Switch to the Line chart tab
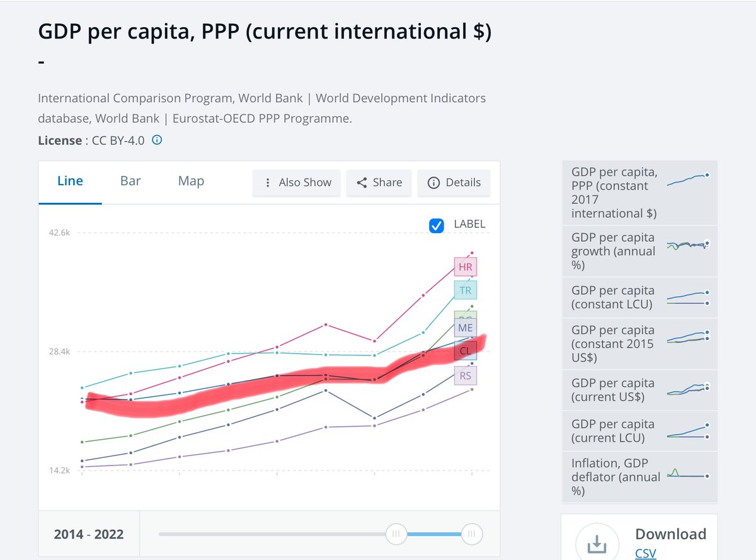 pos(70,181)
